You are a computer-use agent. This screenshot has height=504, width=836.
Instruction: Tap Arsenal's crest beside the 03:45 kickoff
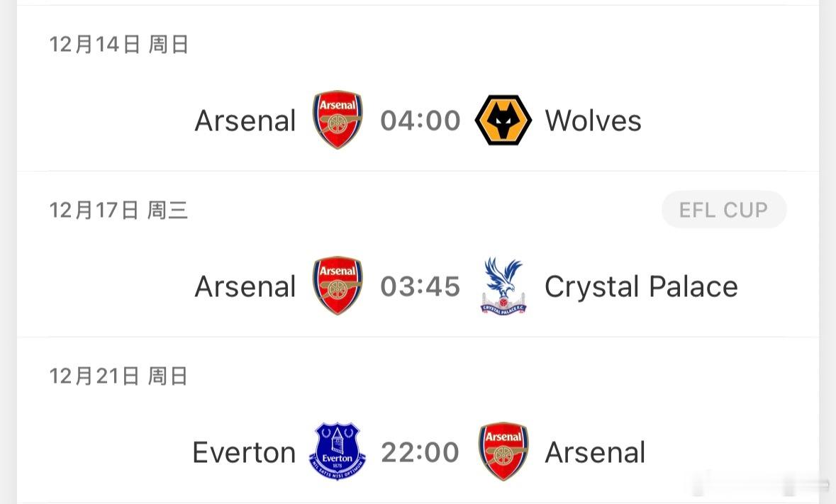338,286
